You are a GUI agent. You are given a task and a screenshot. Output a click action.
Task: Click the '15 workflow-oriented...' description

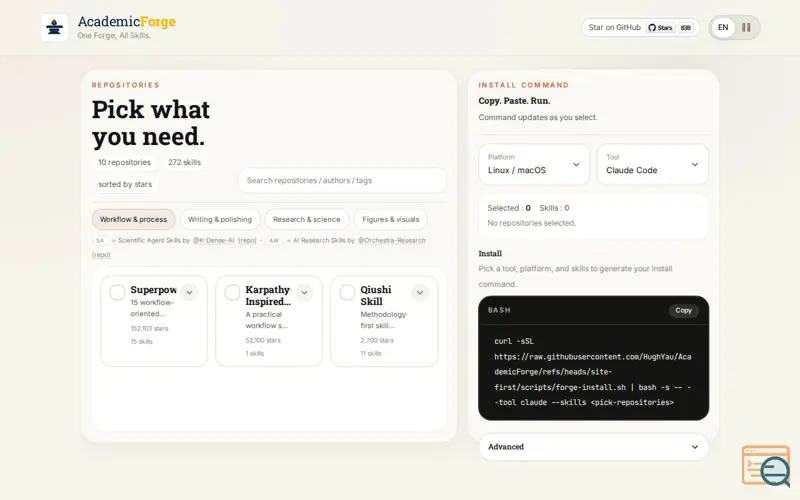pyautogui.click(x=153, y=308)
